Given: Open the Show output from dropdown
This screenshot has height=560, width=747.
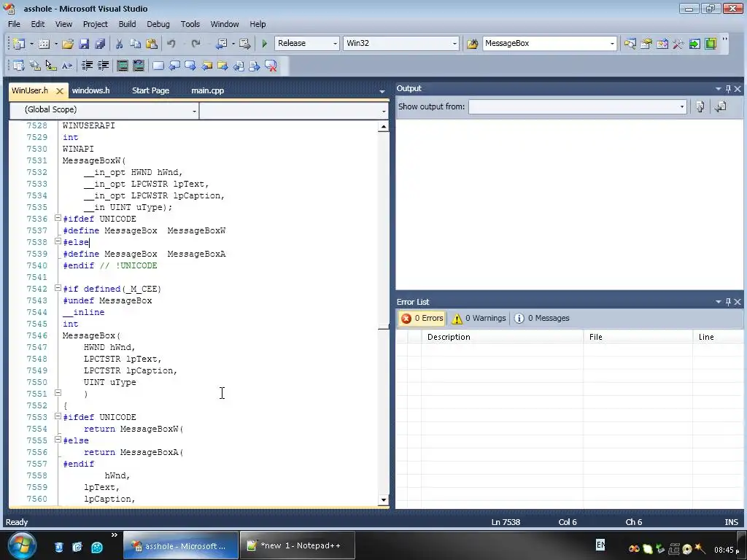Looking at the screenshot, I should (682, 106).
